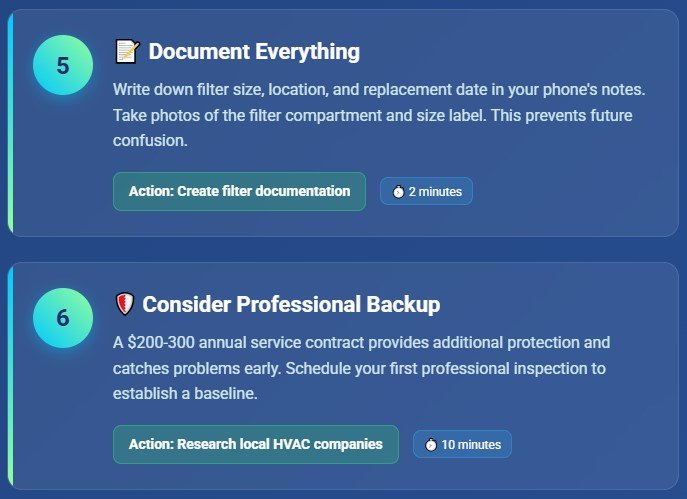Click the stopwatch icon next to 2 minutes
This screenshot has height=499, width=687.
pos(398,191)
